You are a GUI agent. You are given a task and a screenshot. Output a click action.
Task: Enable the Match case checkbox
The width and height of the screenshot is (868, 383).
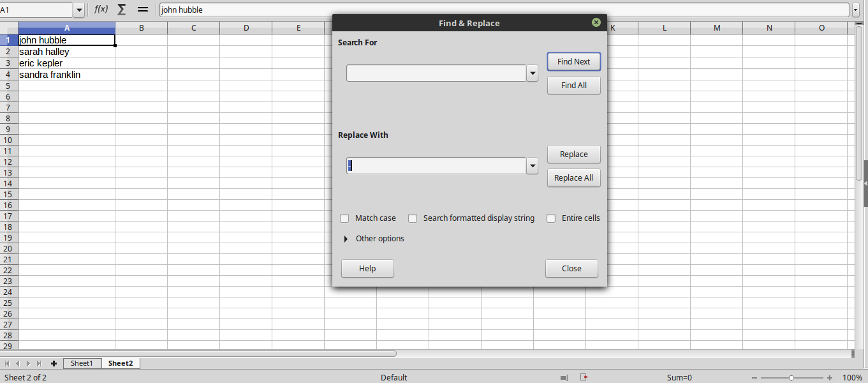(x=344, y=218)
